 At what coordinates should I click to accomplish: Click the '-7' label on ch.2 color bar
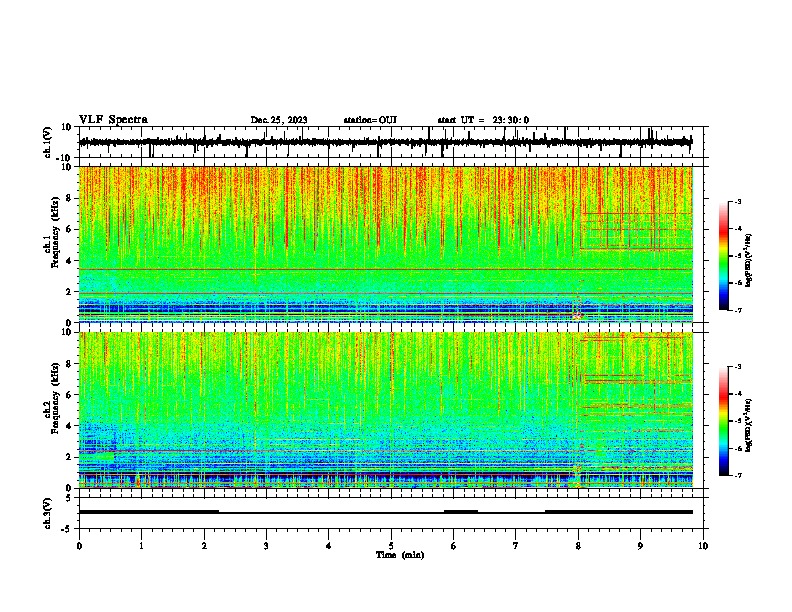click(738, 476)
